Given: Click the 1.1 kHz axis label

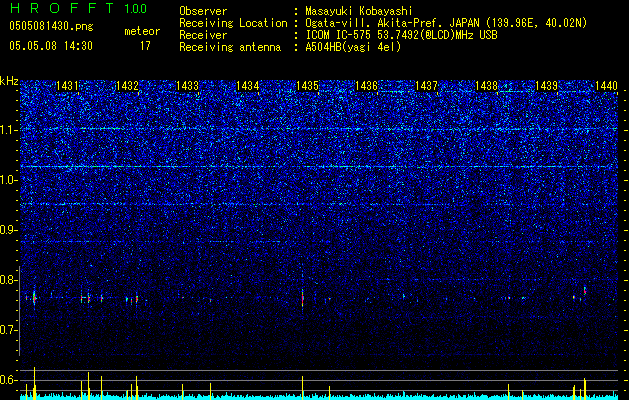Looking at the screenshot, I should tap(9, 130).
